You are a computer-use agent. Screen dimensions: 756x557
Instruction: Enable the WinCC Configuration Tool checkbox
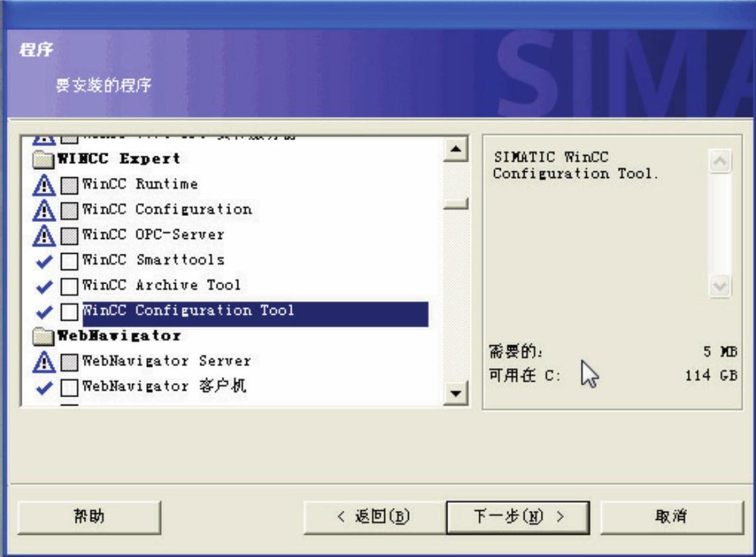point(70,311)
